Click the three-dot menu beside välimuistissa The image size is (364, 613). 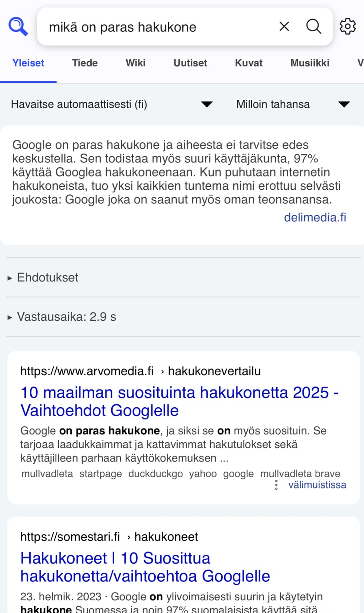click(x=276, y=485)
